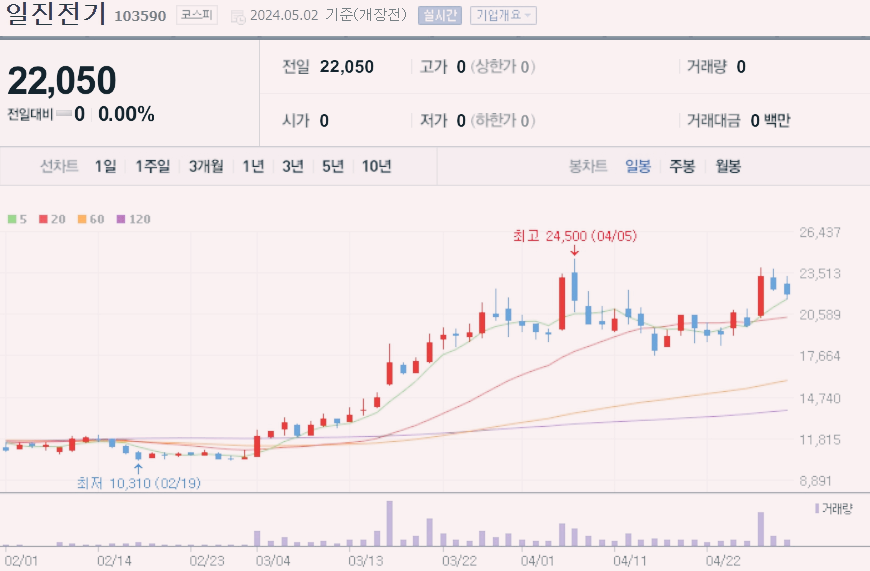Select the 3년 line chart range
Image resolution: width=870 pixels, height=571 pixels.
(293, 166)
